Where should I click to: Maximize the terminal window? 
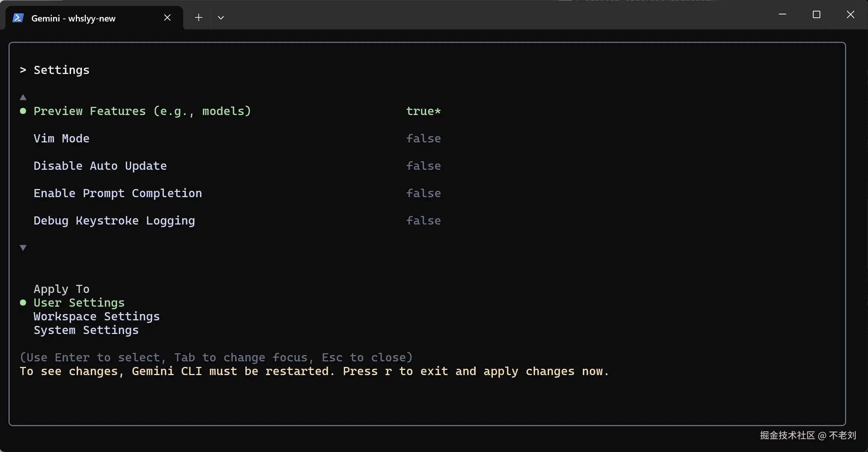(816, 14)
